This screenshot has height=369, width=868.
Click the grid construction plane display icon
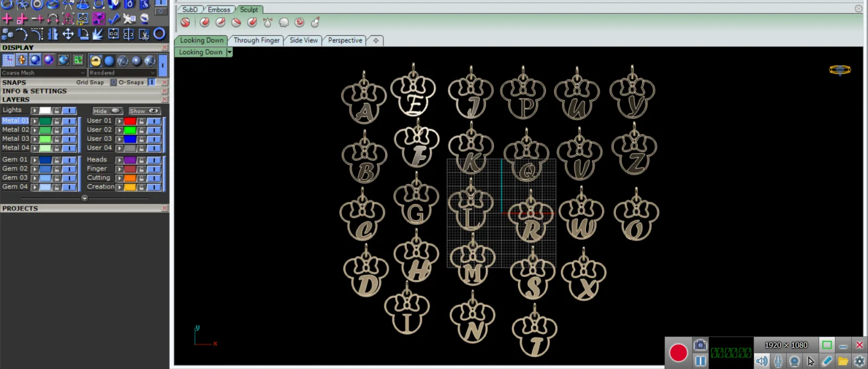point(8,60)
